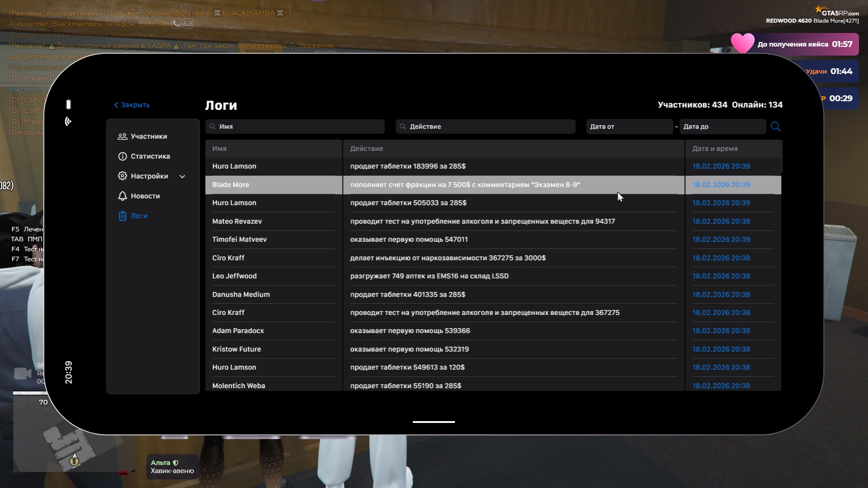Click the phone call icon in chat
The height and width of the screenshot is (488, 868).
pos(176,23)
